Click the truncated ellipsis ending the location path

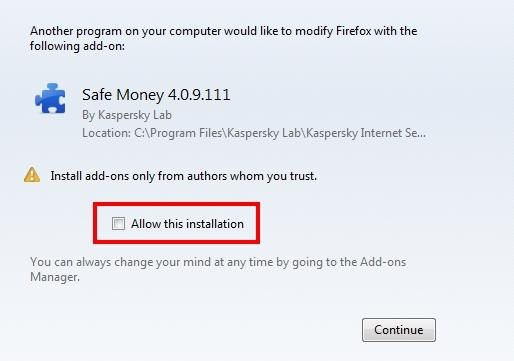click(421, 134)
